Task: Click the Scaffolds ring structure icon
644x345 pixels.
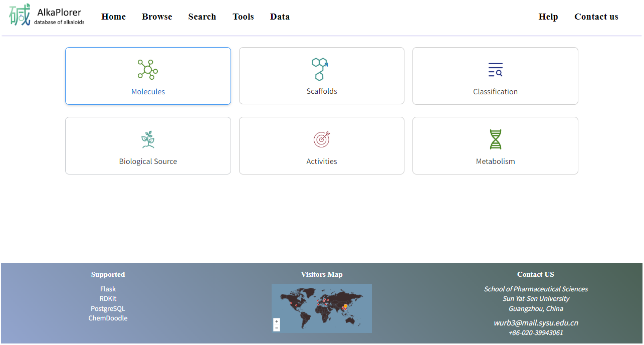Action: click(x=320, y=69)
